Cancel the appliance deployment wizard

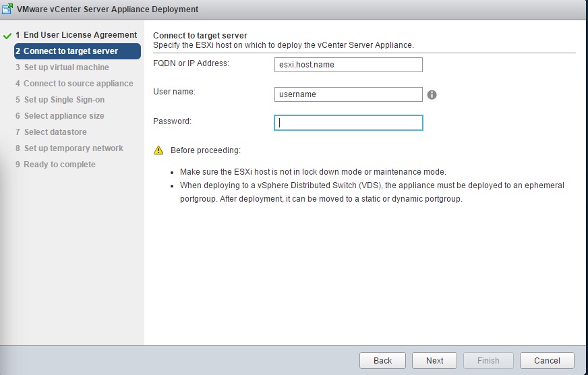coord(546,360)
